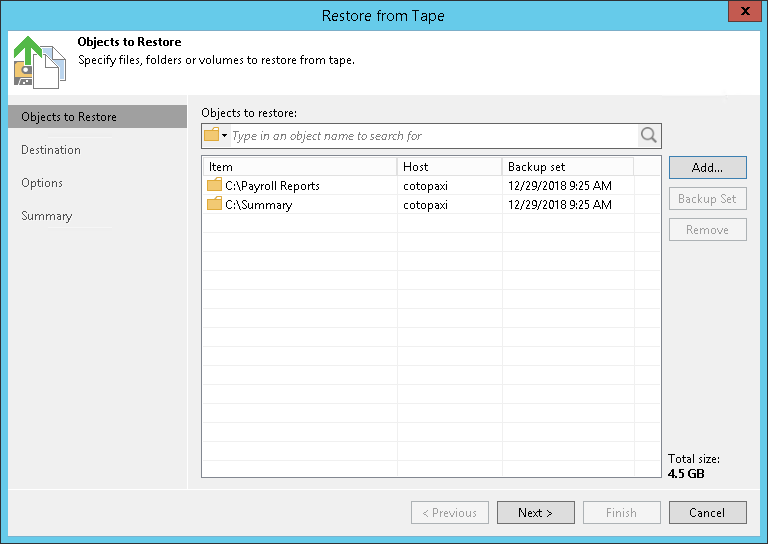Sort by the Host column header
This screenshot has height=544, width=768.
tap(450, 167)
